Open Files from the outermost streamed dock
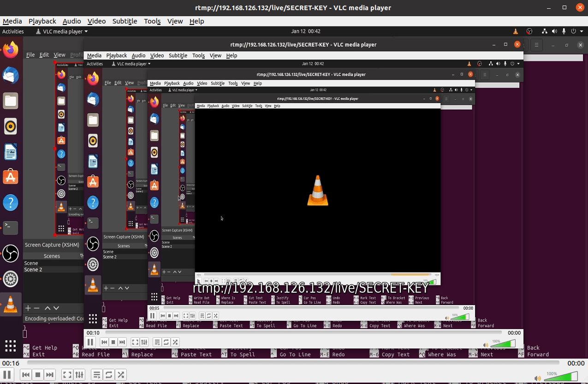 [x=11, y=101]
